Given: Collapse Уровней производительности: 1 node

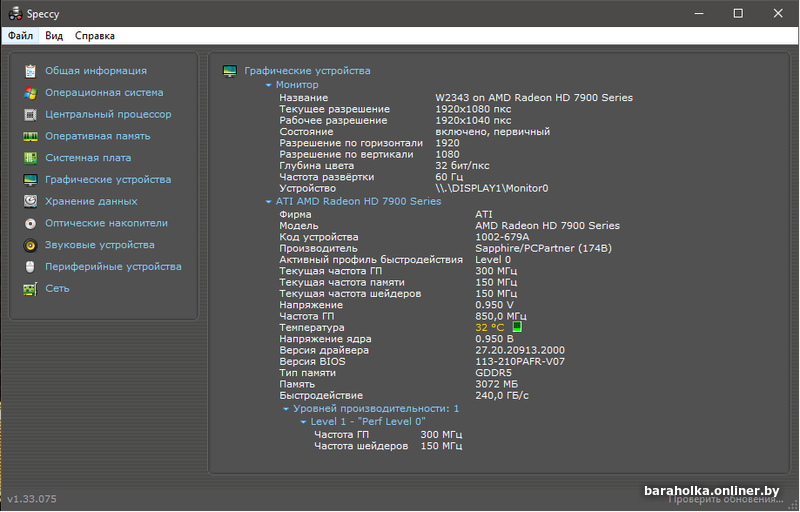Looking at the screenshot, I should 286,409.
